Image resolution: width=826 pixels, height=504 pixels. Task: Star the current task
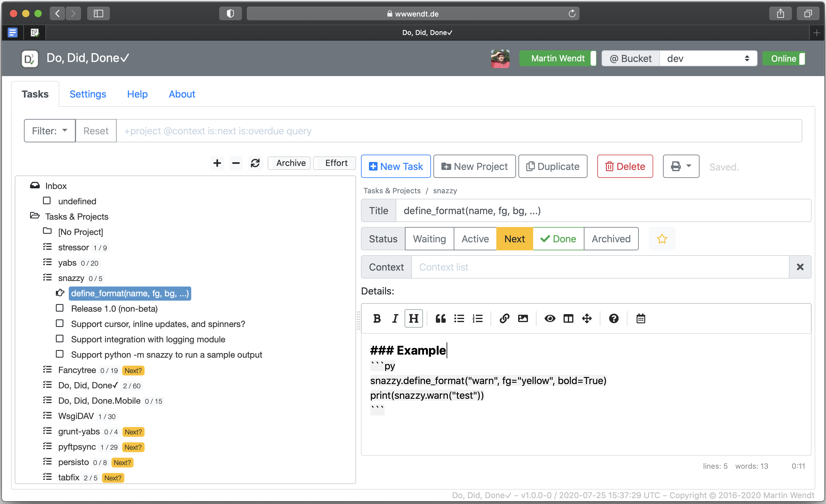[662, 239]
